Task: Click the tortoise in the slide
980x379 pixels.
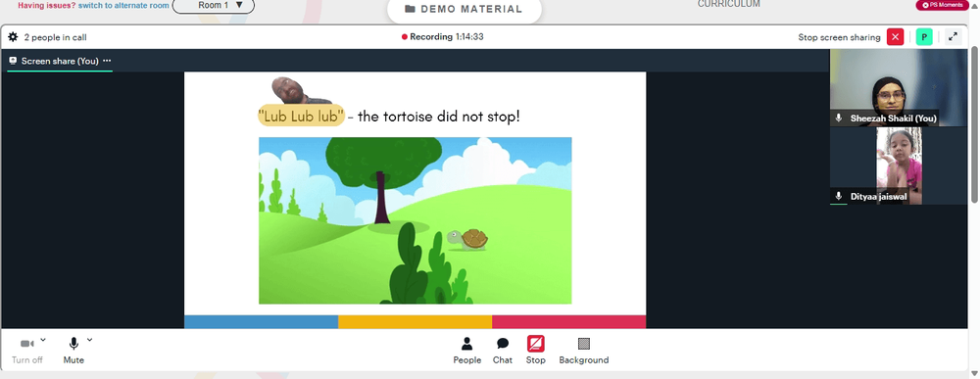Action: [467, 239]
